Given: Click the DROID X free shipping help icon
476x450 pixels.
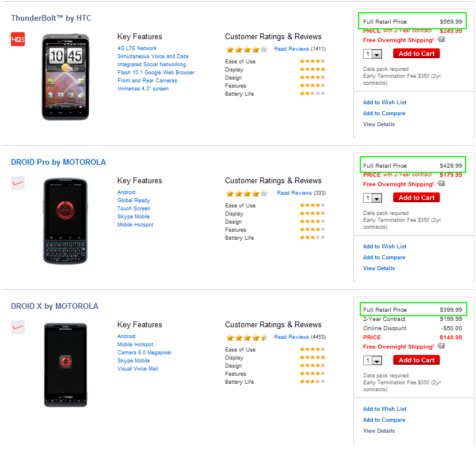Looking at the screenshot, I should tap(441, 346).
